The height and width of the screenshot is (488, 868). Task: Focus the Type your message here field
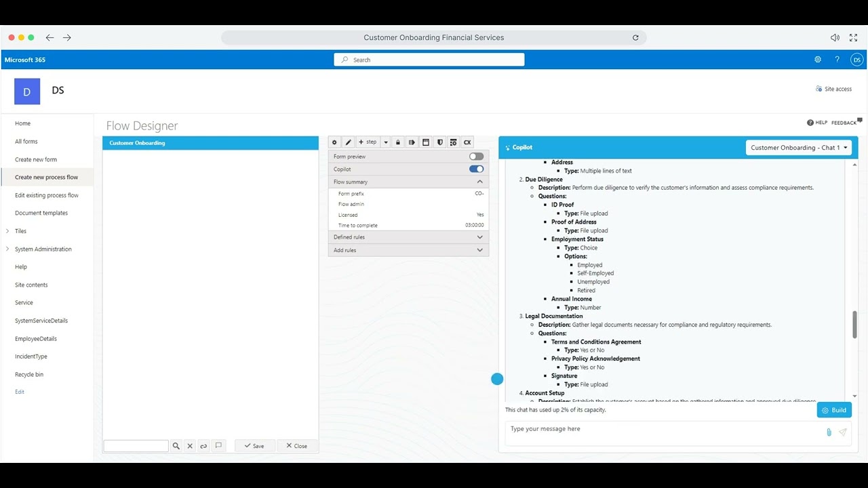click(x=665, y=432)
